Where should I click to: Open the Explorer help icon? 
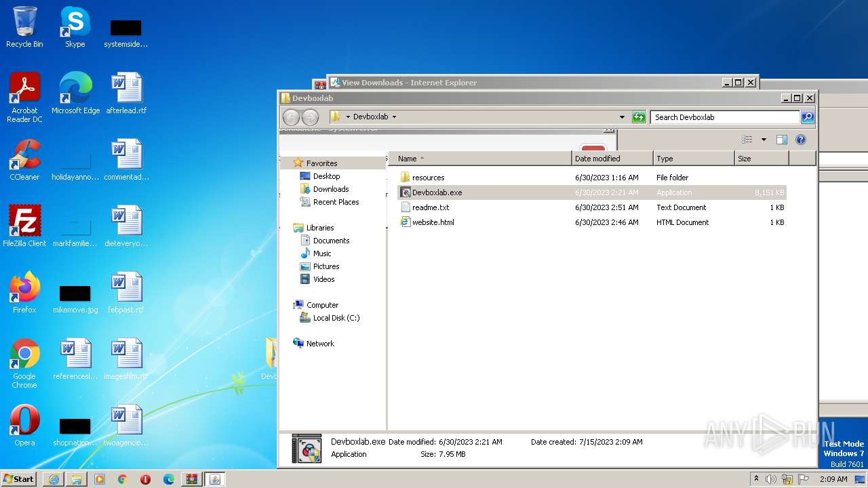(x=801, y=140)
